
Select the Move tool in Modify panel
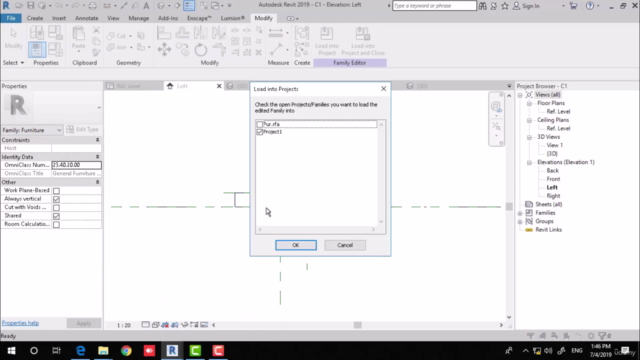coord(164,49)
